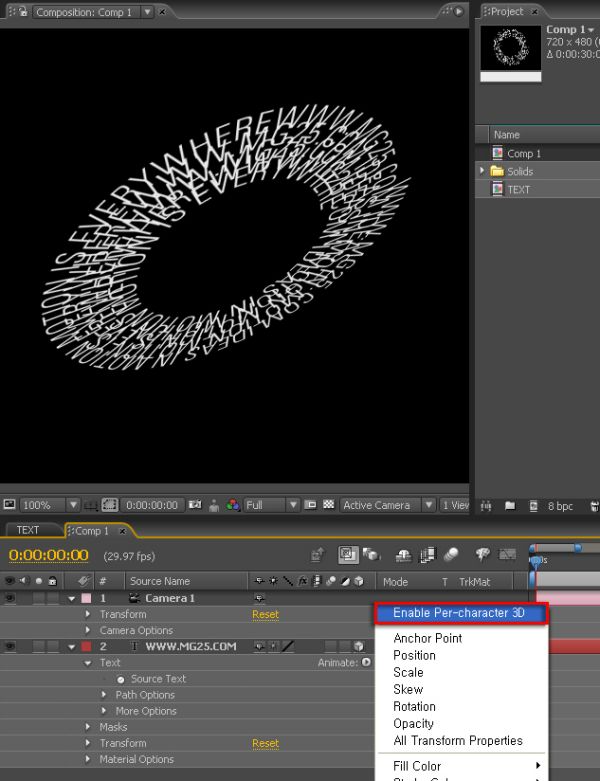
Task: Collapse the Text property group
Action: (88, 663)
